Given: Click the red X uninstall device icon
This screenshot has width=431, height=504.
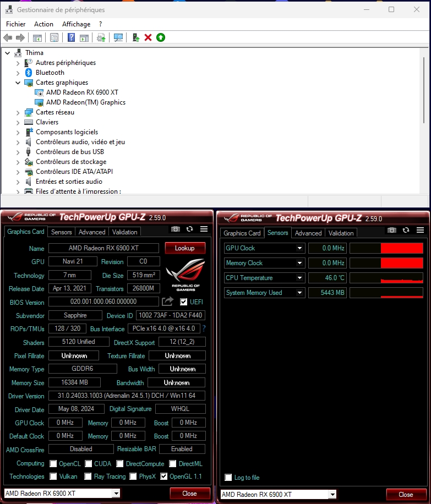Looking at the screenshot, I should (148, 37).
